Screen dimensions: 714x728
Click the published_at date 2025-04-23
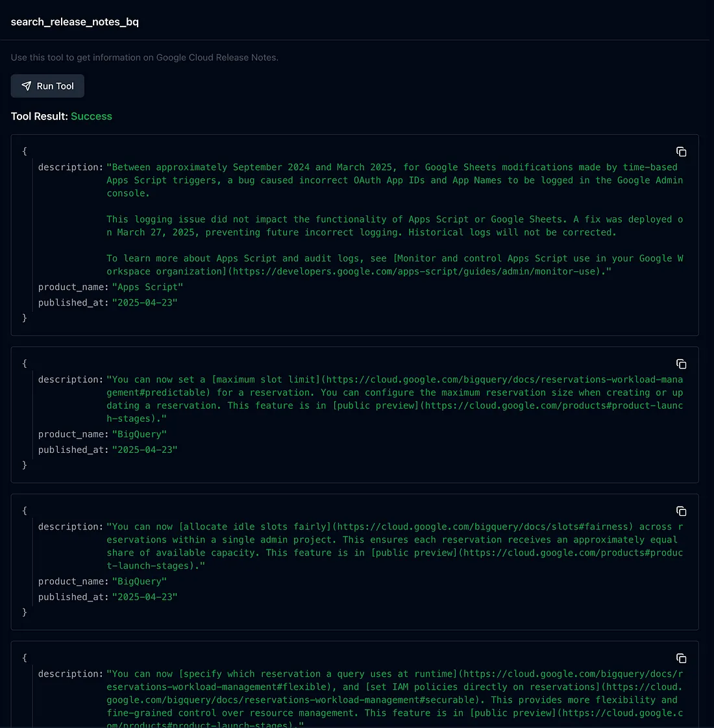[145, 302]
